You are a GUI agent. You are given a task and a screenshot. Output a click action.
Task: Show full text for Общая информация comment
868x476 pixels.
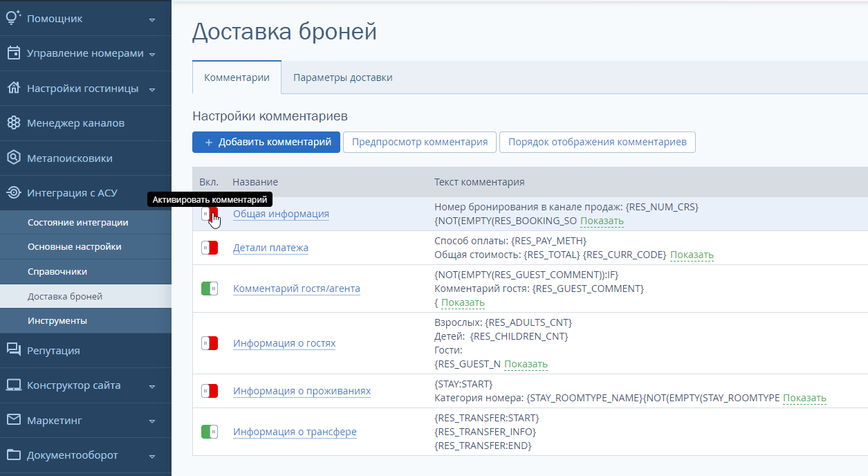(x=602, y=221)
